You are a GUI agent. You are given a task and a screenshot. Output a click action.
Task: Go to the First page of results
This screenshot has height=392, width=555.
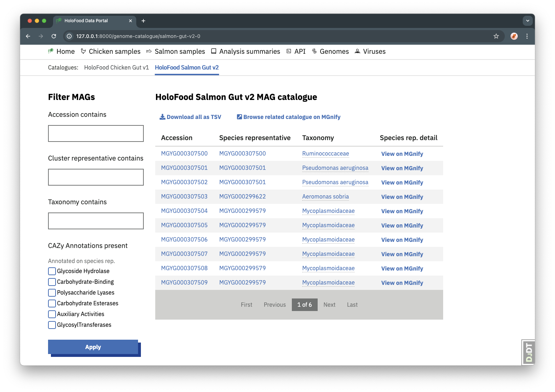click(x=247, y=305)
